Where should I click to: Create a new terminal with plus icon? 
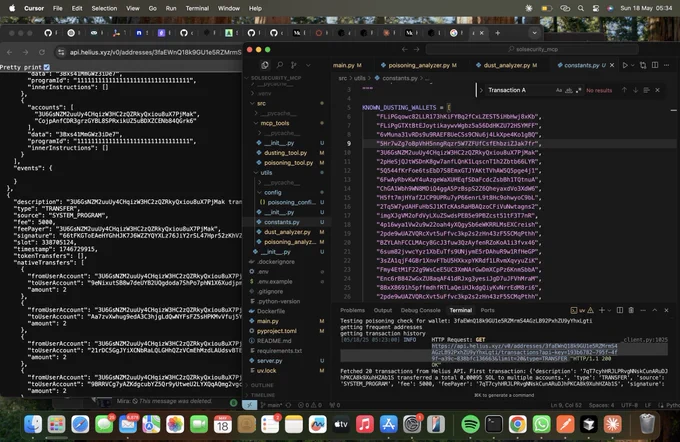pyautogui.click(x=602, y=310)
